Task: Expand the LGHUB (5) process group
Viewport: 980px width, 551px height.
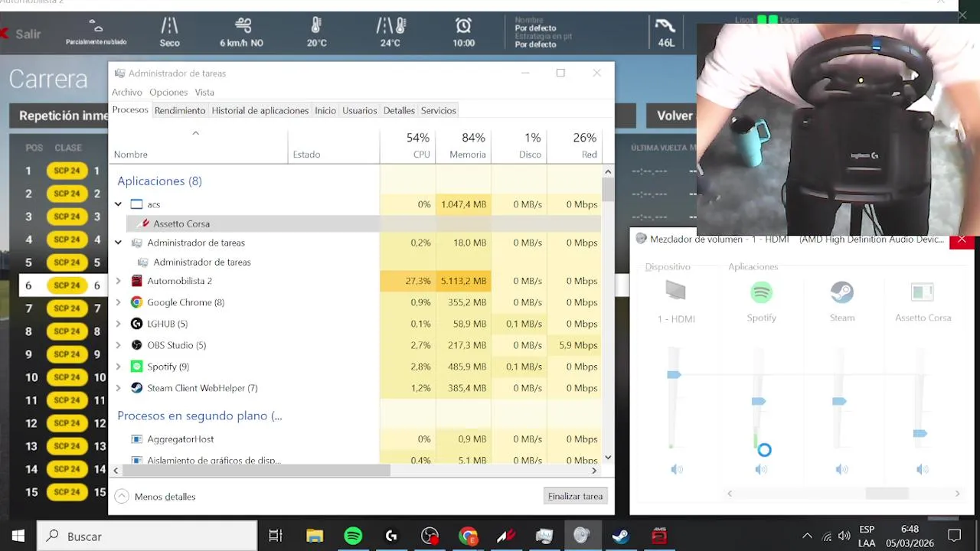Action: (118, 324)
